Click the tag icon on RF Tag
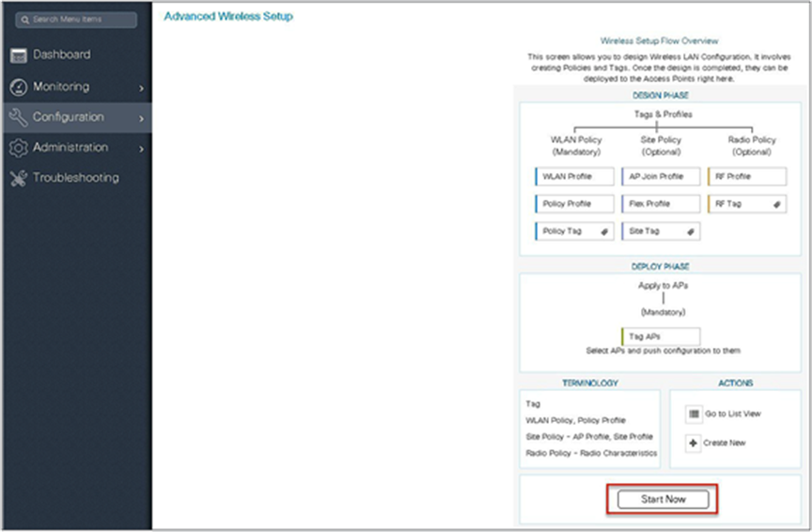This screenshot has width=812, height=532. 776,204
